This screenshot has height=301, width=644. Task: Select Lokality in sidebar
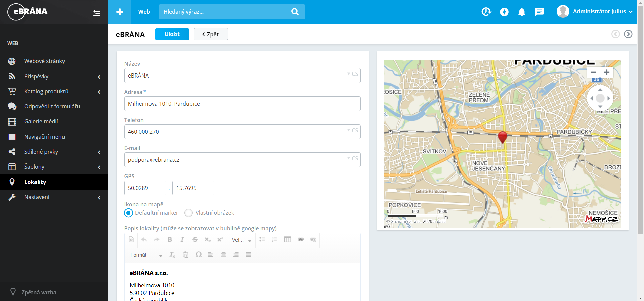pyautogui.click(x=54, y=182)
